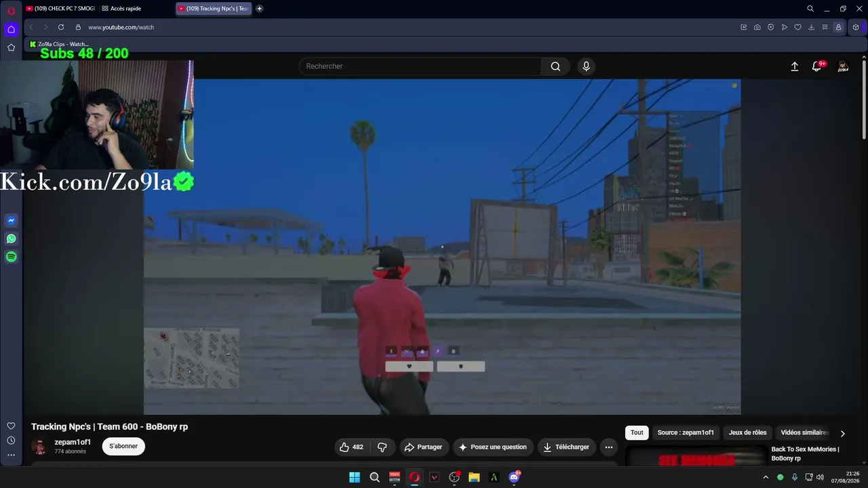868x488 pixels.
Task: Open browsing history clock in sidebar
Action: tap(11, 441)
